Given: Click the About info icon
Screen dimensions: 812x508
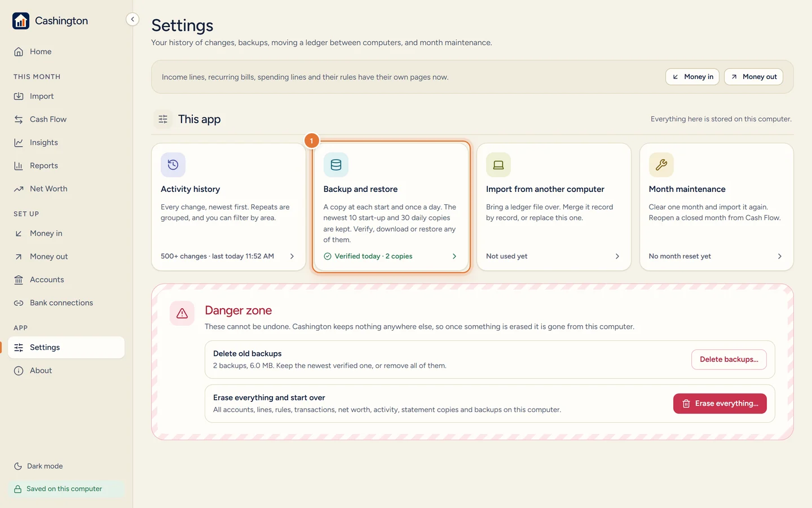Looking at the screenshot, I should [x=19, y=371].
